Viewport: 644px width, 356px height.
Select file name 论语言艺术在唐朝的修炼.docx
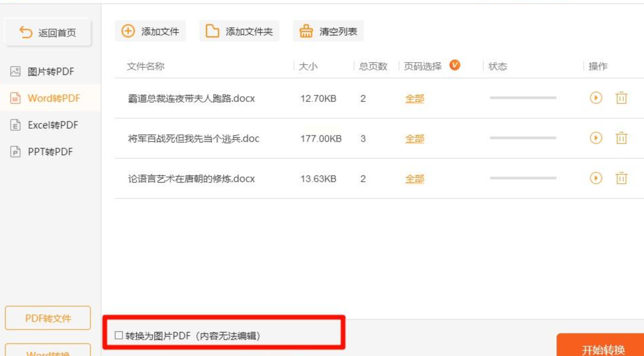click(x=191, y=179)
